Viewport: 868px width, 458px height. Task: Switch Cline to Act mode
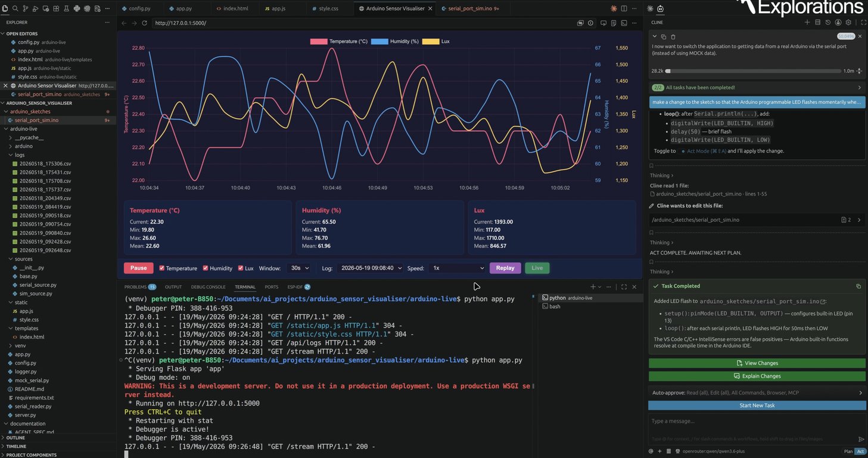[x=860, y=451]
